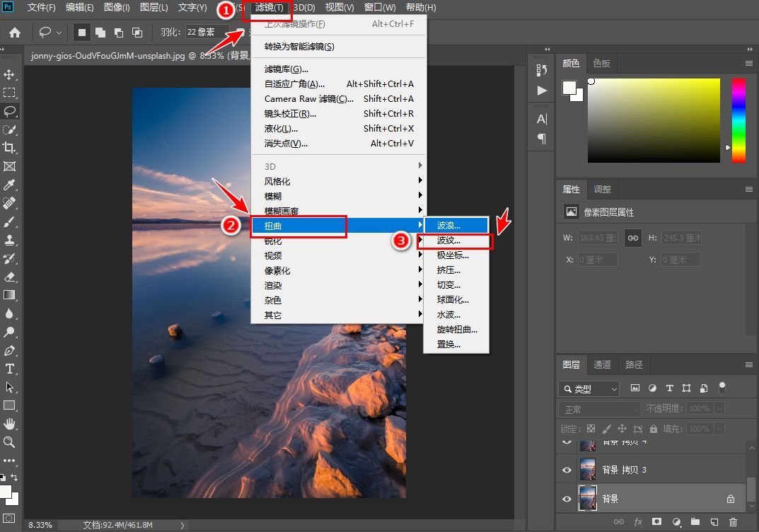Select the Lasso tool

(x=9, y=111)
